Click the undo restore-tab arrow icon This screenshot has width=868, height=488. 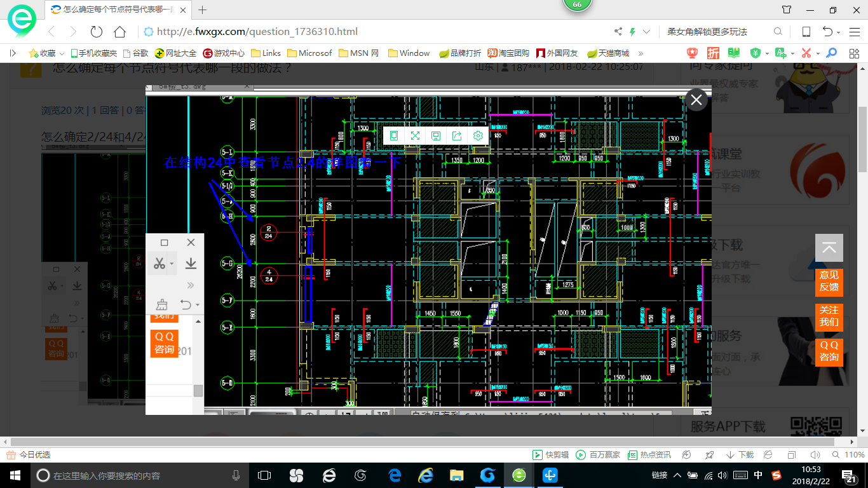tap(827, 32)
